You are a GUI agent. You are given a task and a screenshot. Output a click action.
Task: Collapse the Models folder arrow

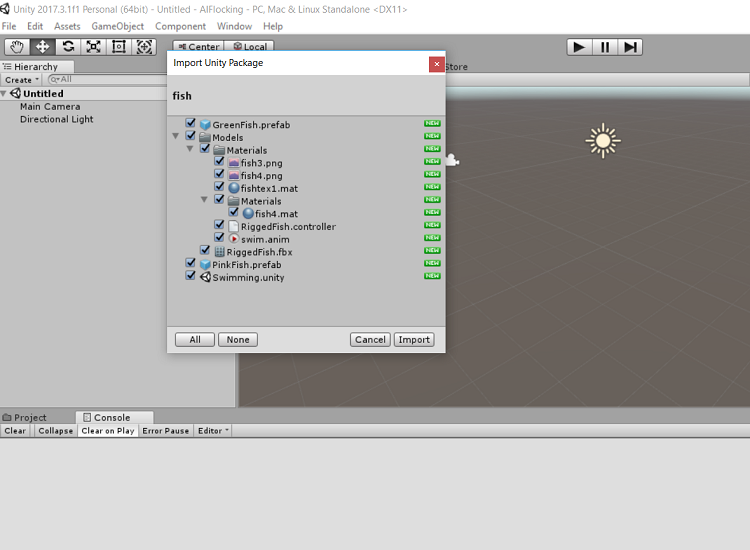point(176,136)
